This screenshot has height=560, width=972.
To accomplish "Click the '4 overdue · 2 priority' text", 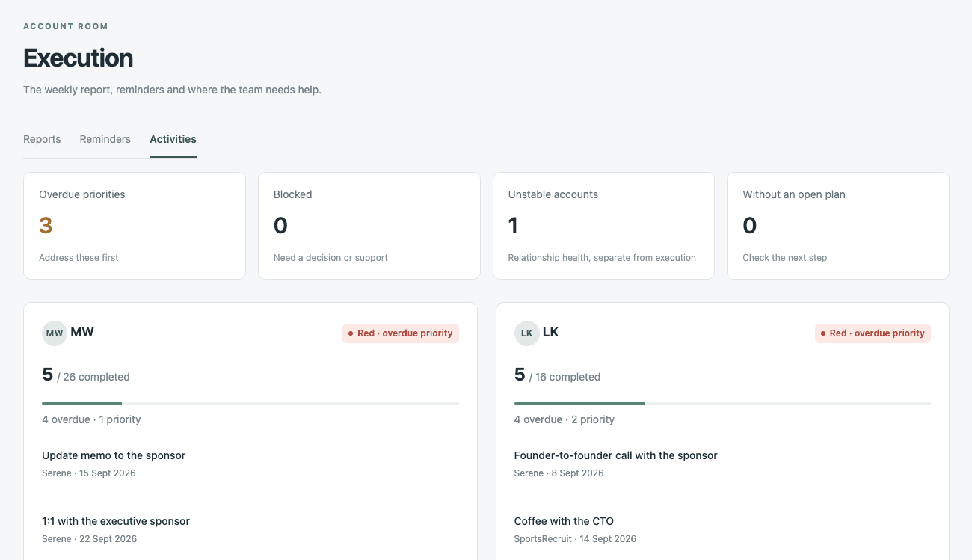I will point(565,419).
